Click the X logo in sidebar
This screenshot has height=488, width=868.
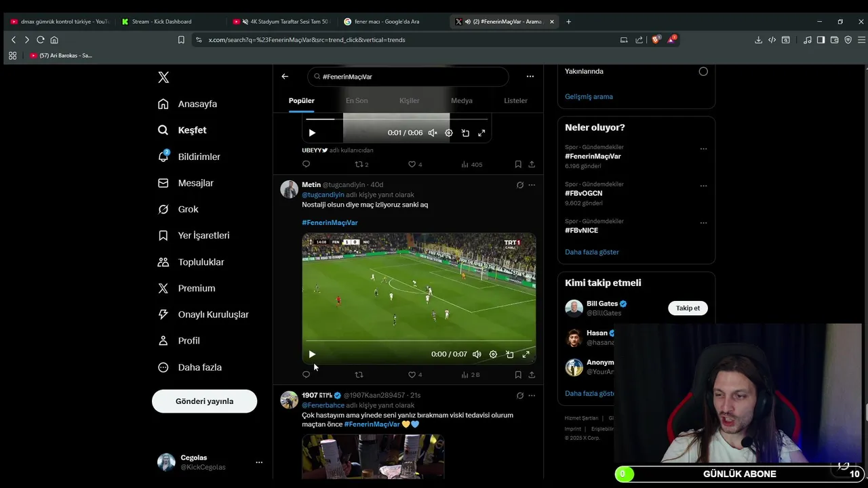coord(163,77)
